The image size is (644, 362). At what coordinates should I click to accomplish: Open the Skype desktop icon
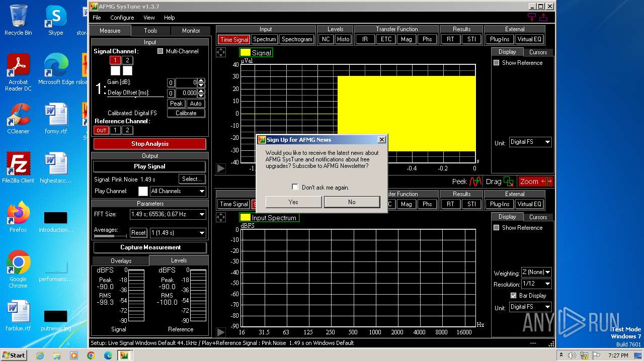pyautogui.click(x=55, y=20)
